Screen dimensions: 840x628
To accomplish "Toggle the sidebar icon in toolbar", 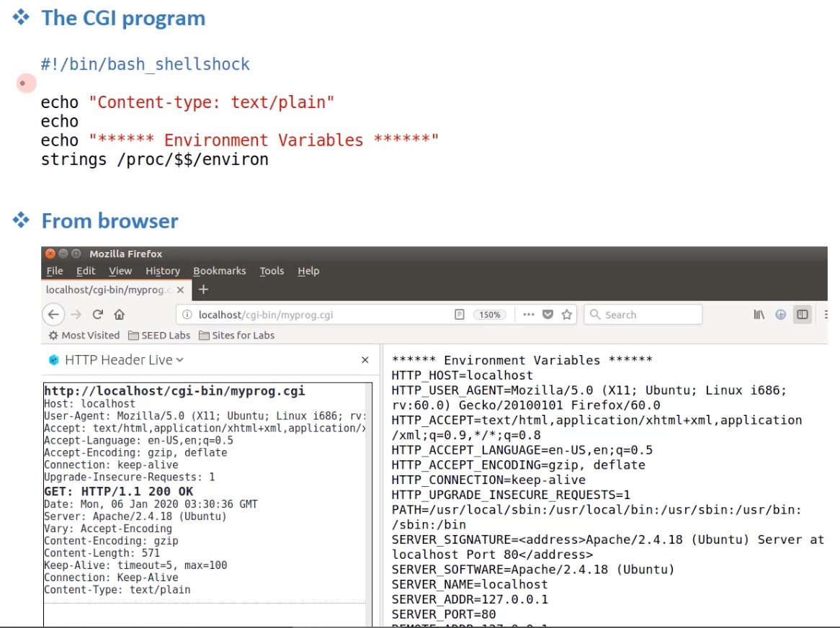I will click(x=803, y=315).
